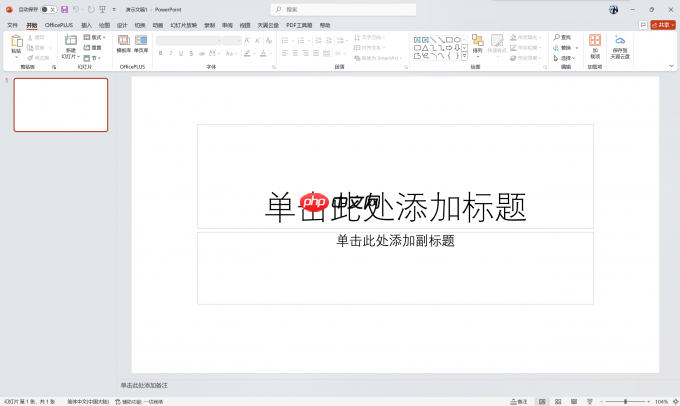Expand the shapes gallery More arrow

click(x=464, y=56)
